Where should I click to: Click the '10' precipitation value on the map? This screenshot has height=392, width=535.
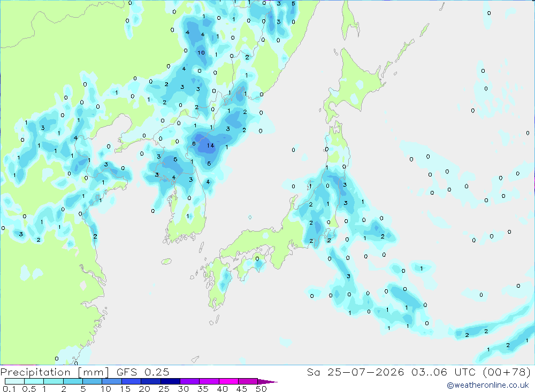[201, 52]
